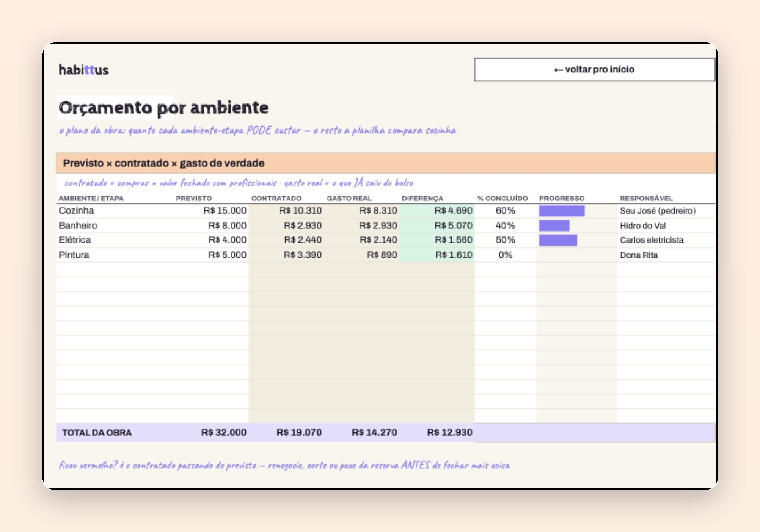Select the Banheiro row label
The height and width of the screenshot is (532, 760).
[78, 226]
